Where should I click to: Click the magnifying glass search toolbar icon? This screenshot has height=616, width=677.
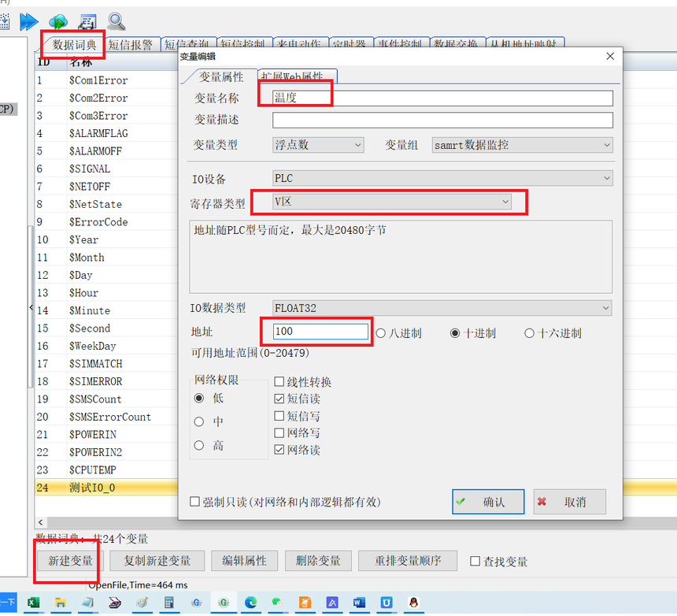click(x=117, y=21)
